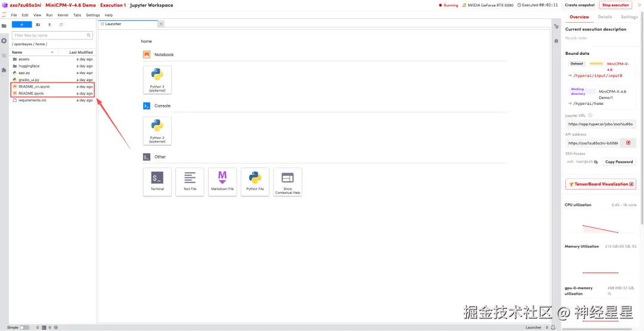Click the home segment in the breadcrumb path

tap(41, 44)
